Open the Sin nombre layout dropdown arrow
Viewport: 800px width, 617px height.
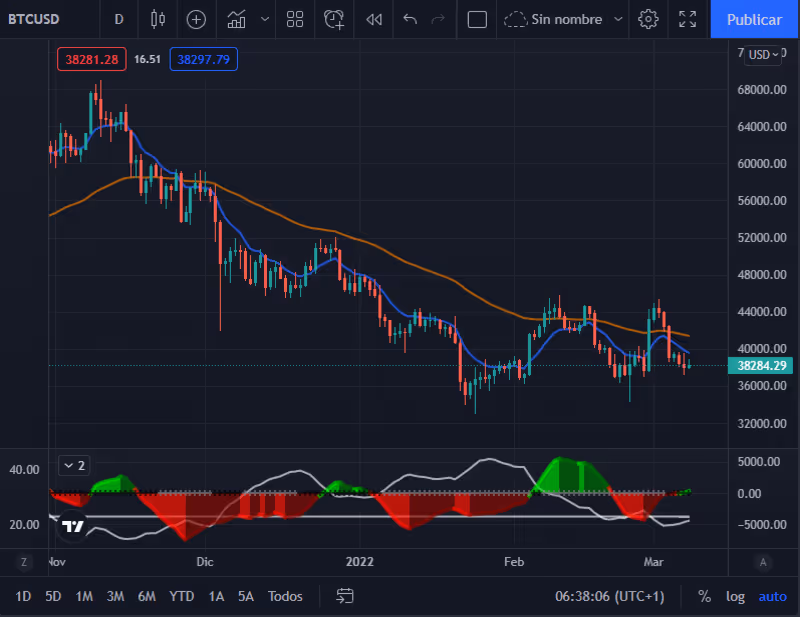tap(618, 19)
